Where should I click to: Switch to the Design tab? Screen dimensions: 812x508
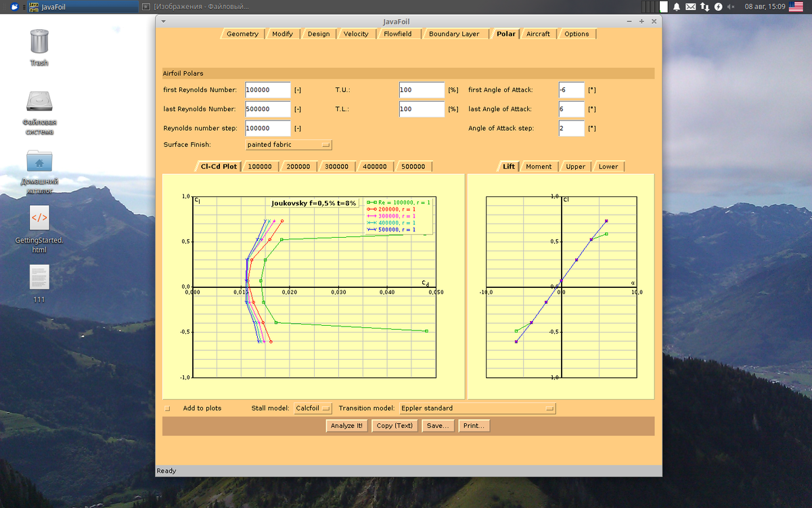coord(318,34)
